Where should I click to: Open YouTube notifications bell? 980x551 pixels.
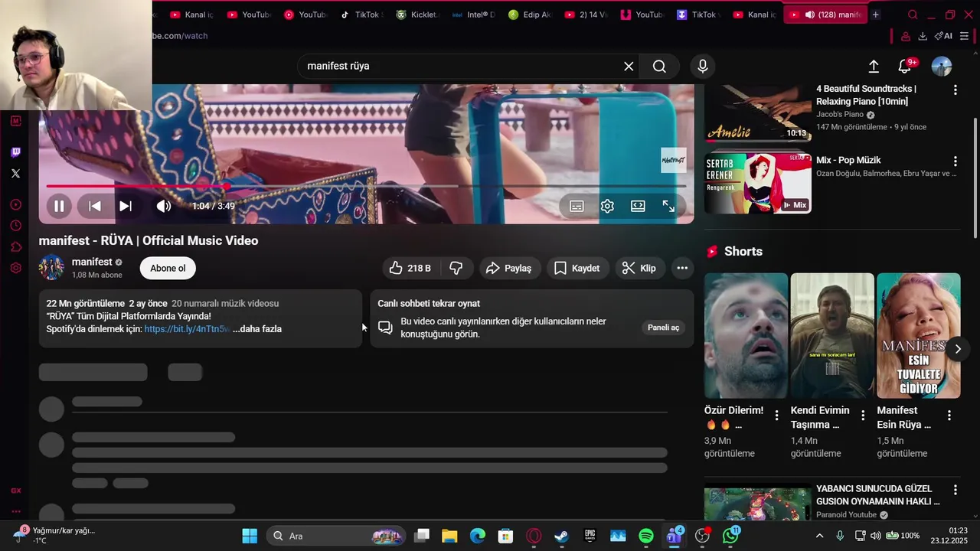pyautogui.click(x=905, y=67)
